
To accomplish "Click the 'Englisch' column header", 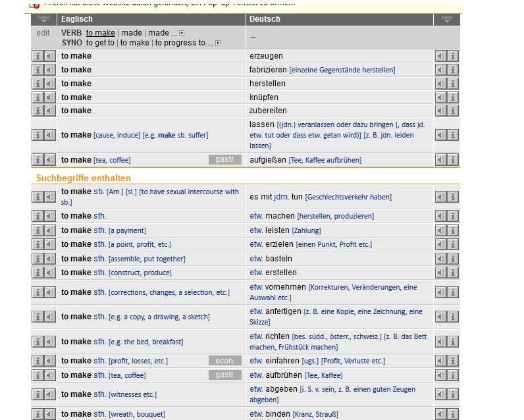I will [77, 19].
